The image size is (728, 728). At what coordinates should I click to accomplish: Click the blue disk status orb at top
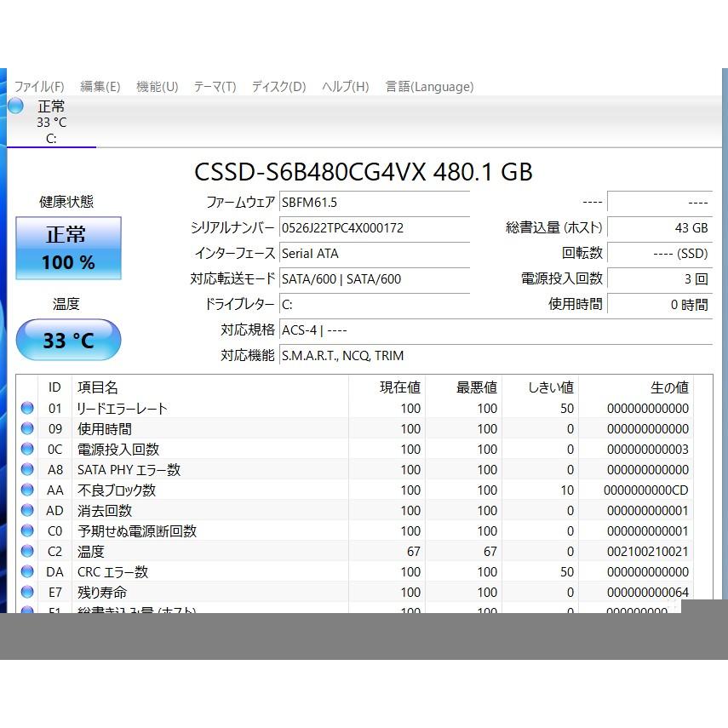pos(16,106)
